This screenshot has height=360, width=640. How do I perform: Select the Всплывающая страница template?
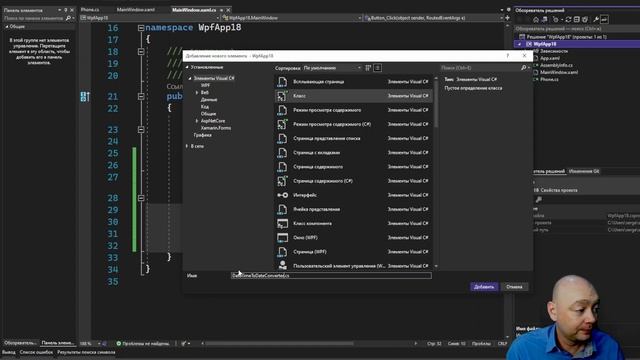click(x=353, y=82)
